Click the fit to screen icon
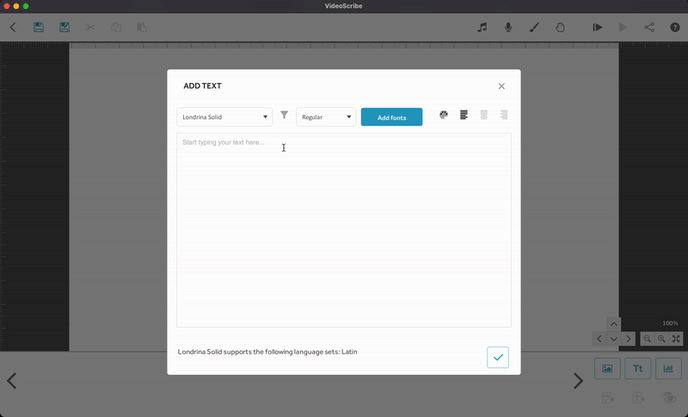688x417 pixels. coord(676,339)
